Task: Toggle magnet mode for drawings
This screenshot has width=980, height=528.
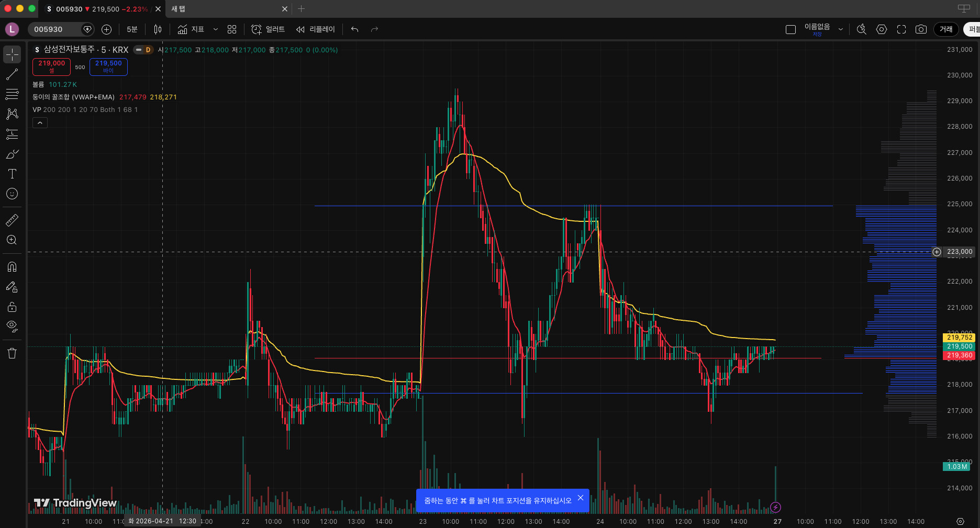Action: click(x=12, y=267)
